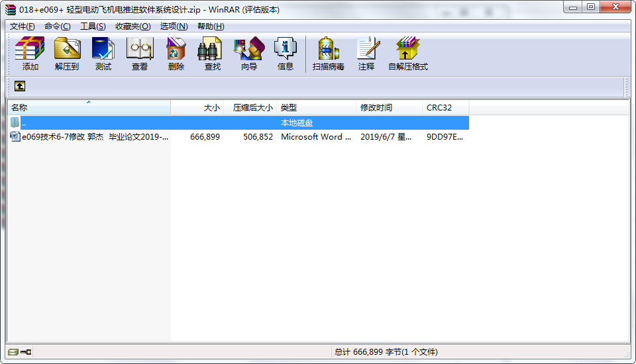Image resolution: width=636 pixels, height=364 pixels.
Task: Open the Commands (命令) menu
Action: (x=57, y=26)
